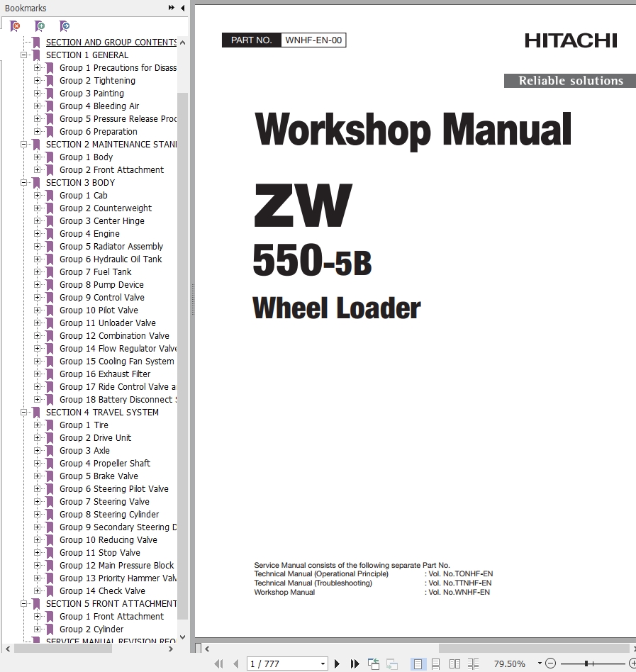Open Group 2 Cylinder bookmark
Image resolution: width=636 pixels, height=672 pixels.
point(91,629)
